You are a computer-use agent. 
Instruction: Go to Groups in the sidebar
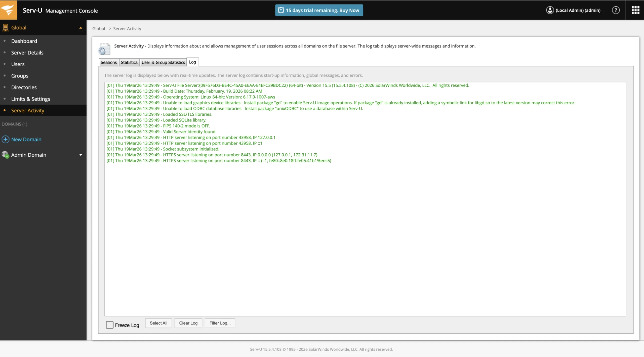pyautogui.click(x=20, y=76)
